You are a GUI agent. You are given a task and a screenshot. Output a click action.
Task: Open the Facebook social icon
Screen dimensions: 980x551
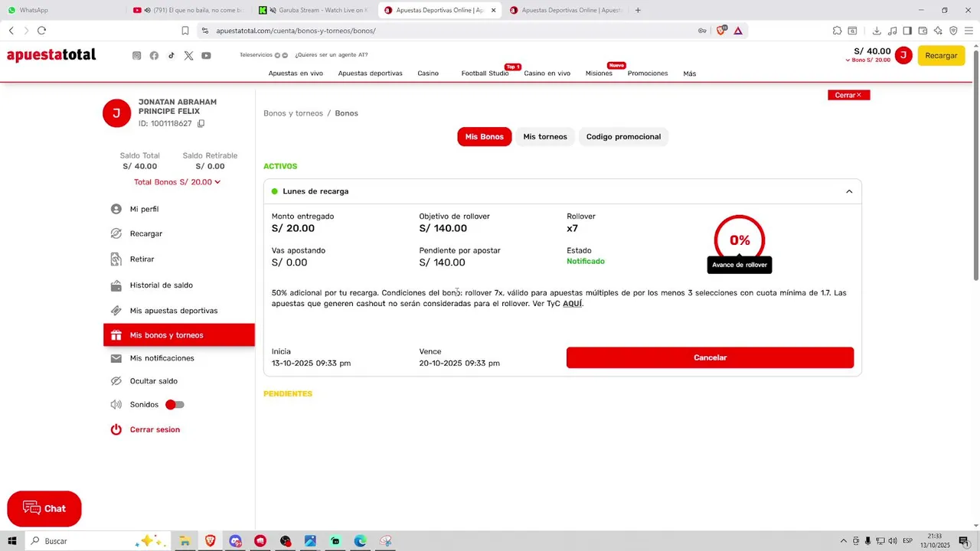coord(154,56)
